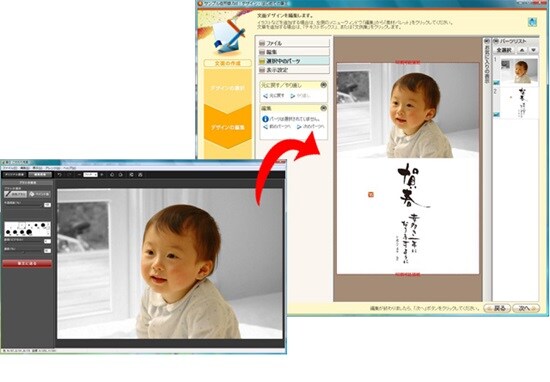
Task: Toggle visibility icon for part 1 in parts list
Action: (496, 83)
